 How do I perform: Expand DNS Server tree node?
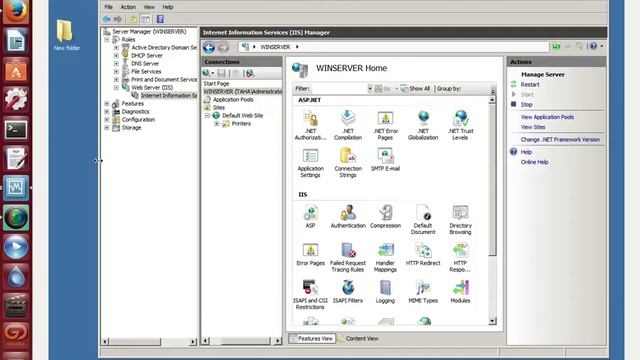coord(116,64)
